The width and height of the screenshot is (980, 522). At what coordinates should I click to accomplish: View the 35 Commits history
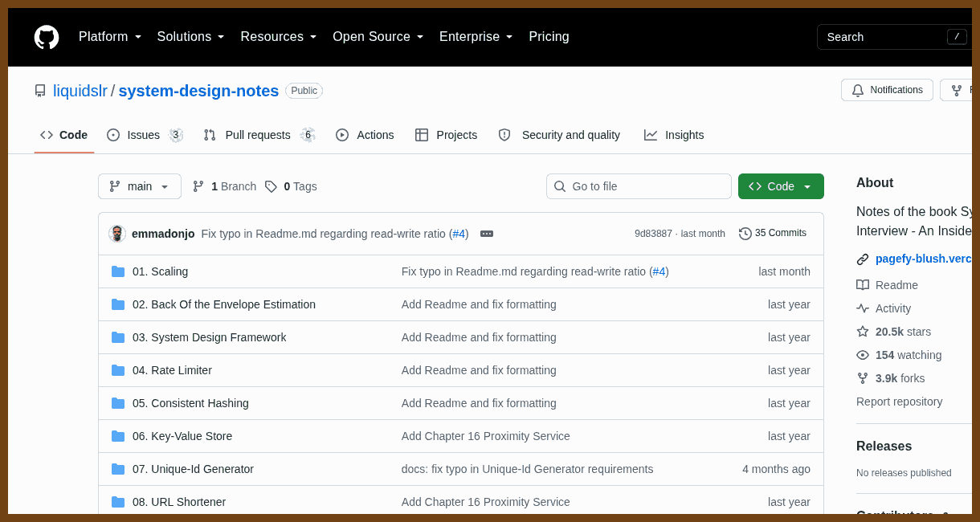pos(773,234)
